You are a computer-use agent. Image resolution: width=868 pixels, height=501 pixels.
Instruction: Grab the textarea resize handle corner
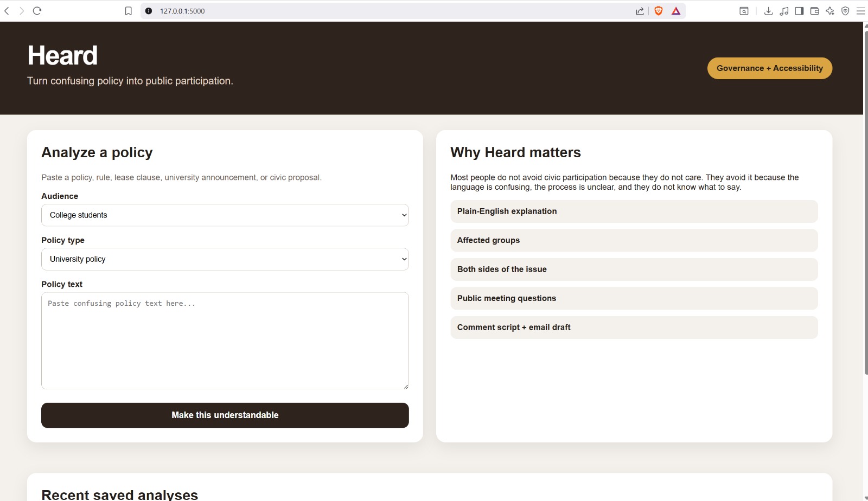406,386
